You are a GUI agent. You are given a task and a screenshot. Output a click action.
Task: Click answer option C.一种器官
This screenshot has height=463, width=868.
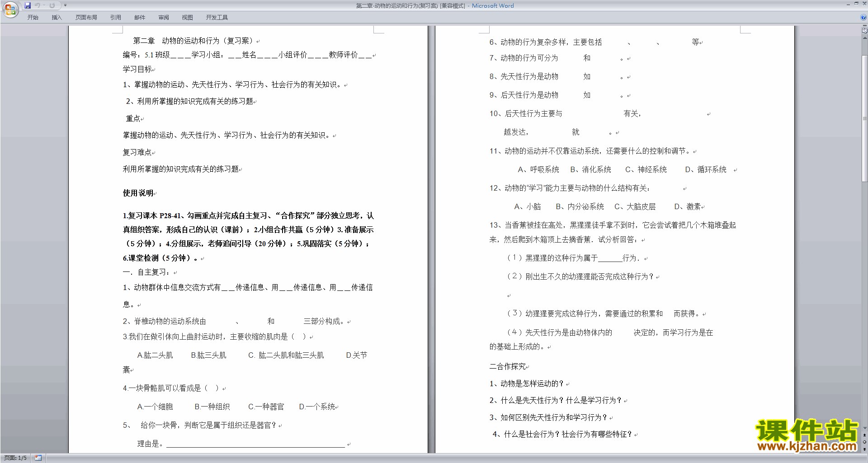pyautogui.click(x=266, y=407)
